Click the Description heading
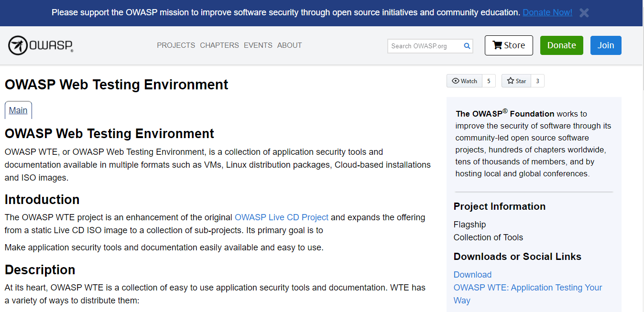The width and height of the screenshot is (644, 312). pyautogui.click(x=40, y=269)
